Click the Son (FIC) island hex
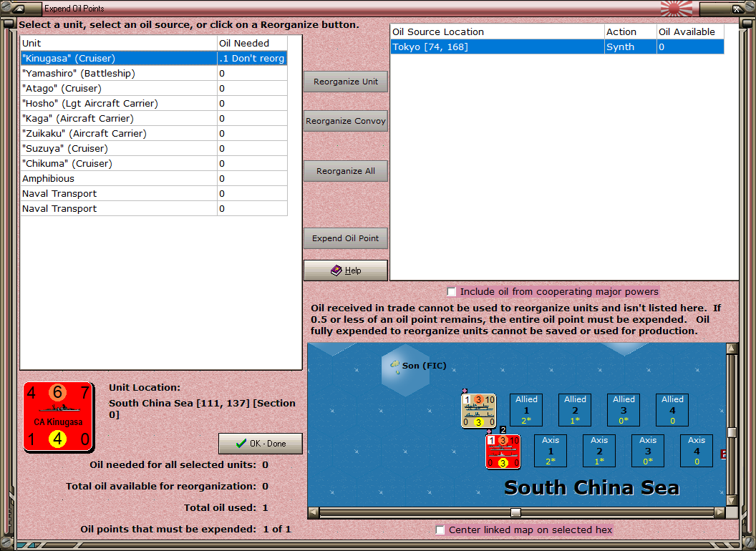 tap(405, 370)
